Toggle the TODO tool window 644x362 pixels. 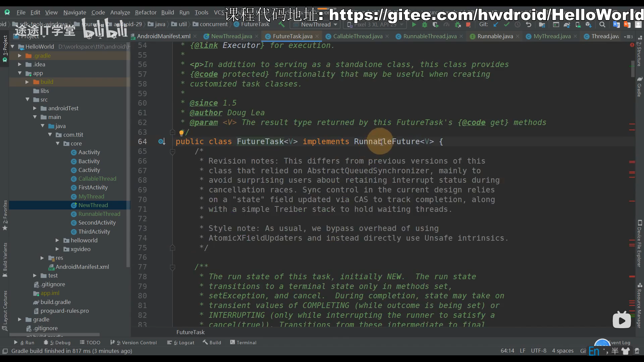point(90,343)
